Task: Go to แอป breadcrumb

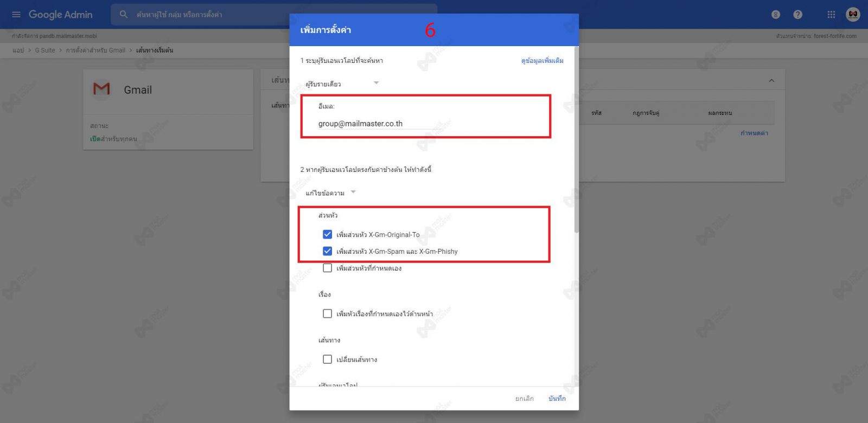Action: point(18,50)
